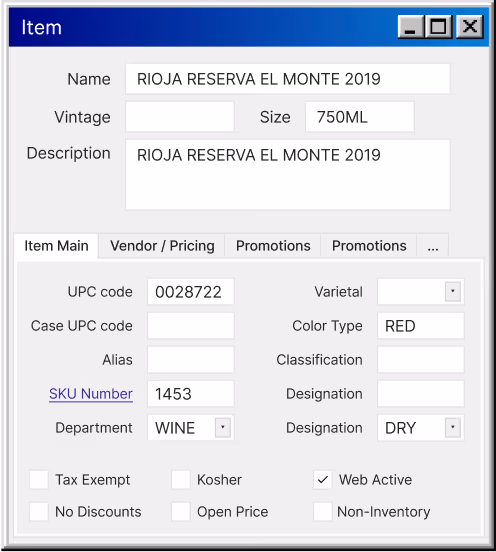Minimize the Item window
Screen dimensions: 496x552
pos(410,27)
